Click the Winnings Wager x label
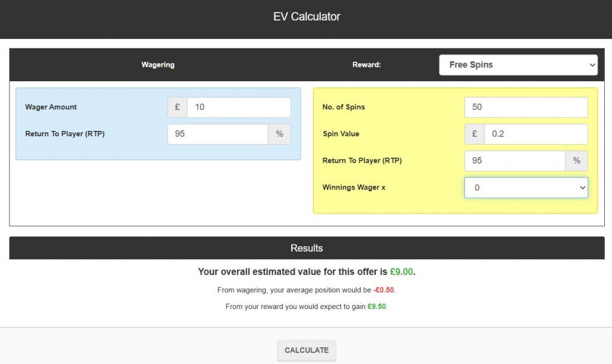This screenshot has width=612, height=364. pyautogui.click(x=354, y=187)
